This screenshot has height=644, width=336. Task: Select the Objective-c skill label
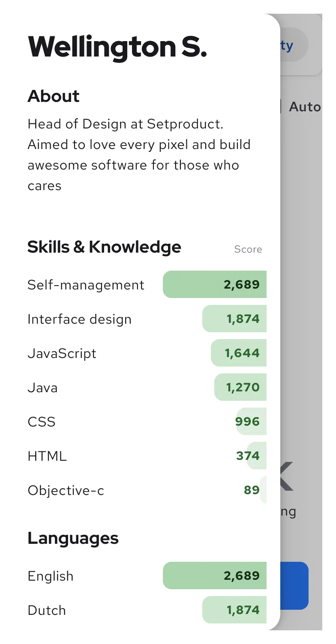click(x=66, y=490)
